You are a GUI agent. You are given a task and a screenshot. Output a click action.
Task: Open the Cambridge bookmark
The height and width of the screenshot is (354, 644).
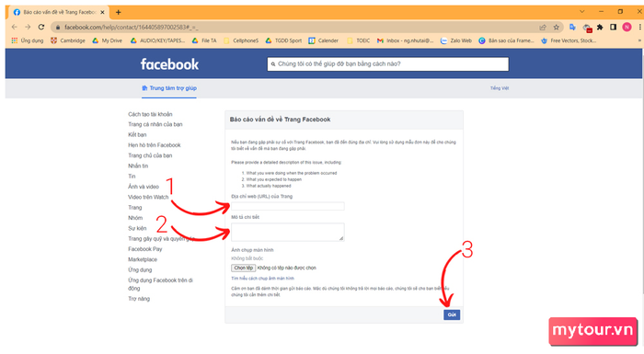point(68,40)
